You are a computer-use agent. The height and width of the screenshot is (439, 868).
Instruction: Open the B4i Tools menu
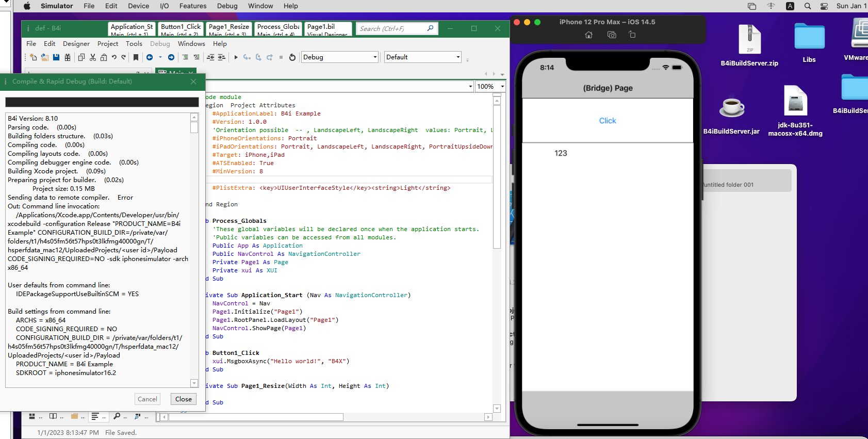(134, 44)
